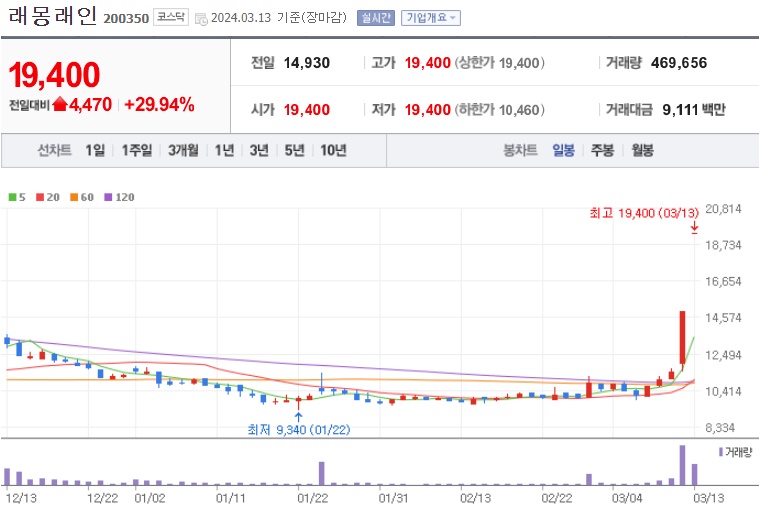The image size is (759, 509).
Task: Select the 10년 line chart tab
Action: pyautogui.click(x=334, y=150)
